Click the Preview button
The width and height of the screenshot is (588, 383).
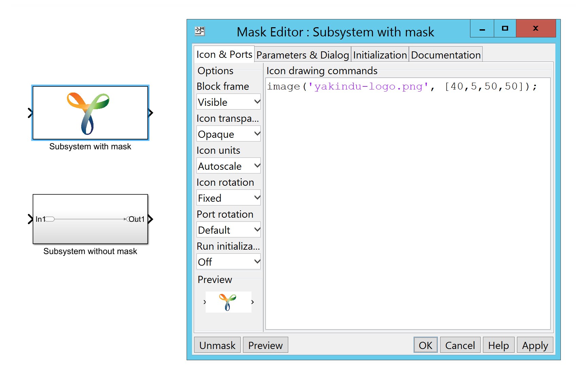pyautogui.click(x=265, y=345)
